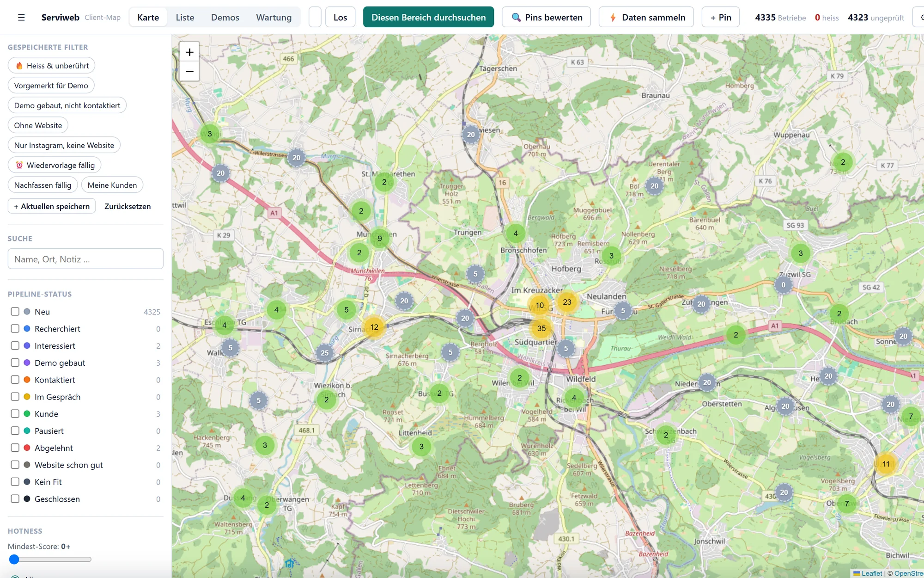924x578 pixels.
Task: Zoom out on the map
Action: [189, 72]
